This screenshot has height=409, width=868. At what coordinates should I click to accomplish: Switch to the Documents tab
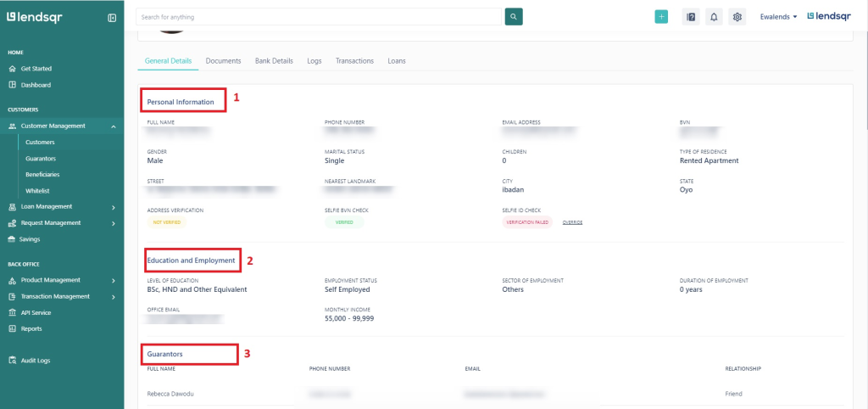(x=223, y=61)
